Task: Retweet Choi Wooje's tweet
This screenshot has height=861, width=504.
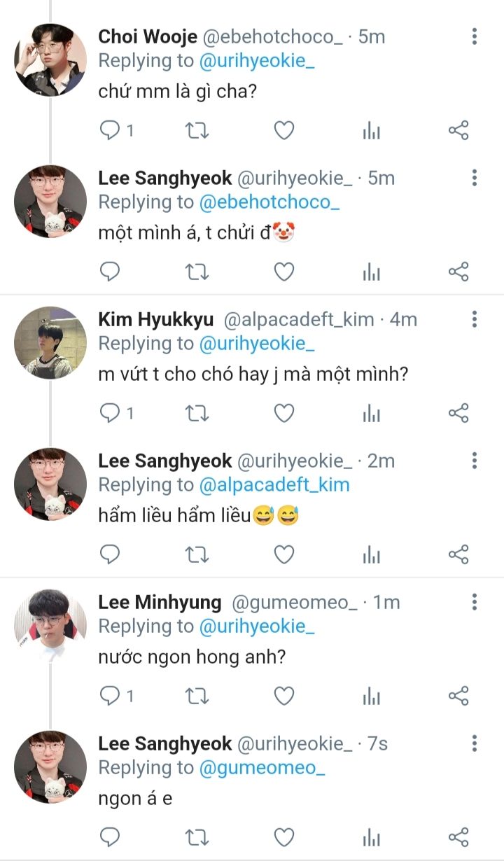Action: pyautogui.click(x=197, y=131)
